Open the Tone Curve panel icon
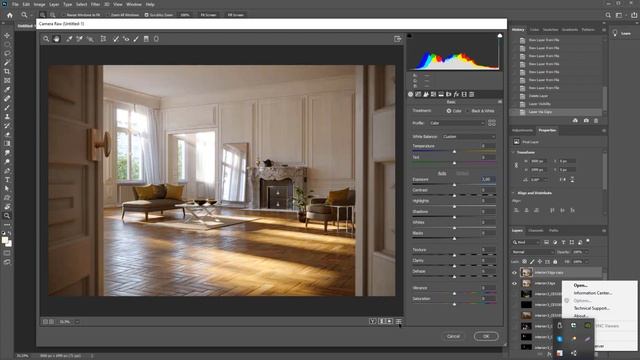 (x=418, y=94)
